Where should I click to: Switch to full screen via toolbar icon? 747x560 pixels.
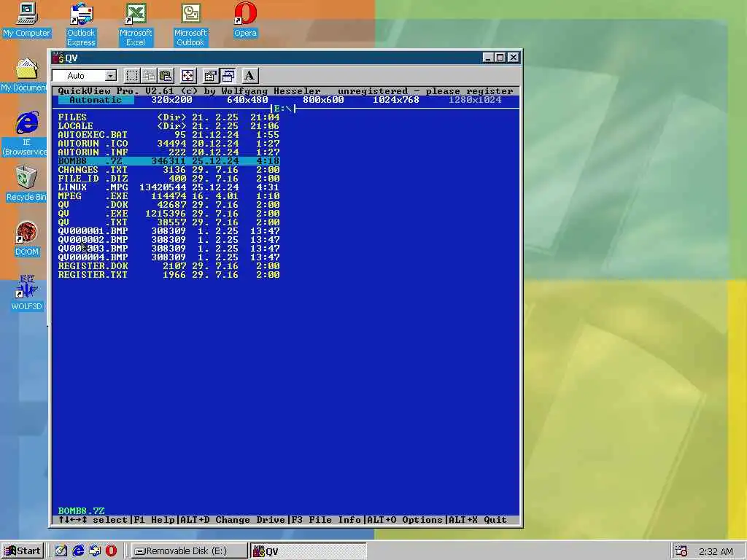187,76
